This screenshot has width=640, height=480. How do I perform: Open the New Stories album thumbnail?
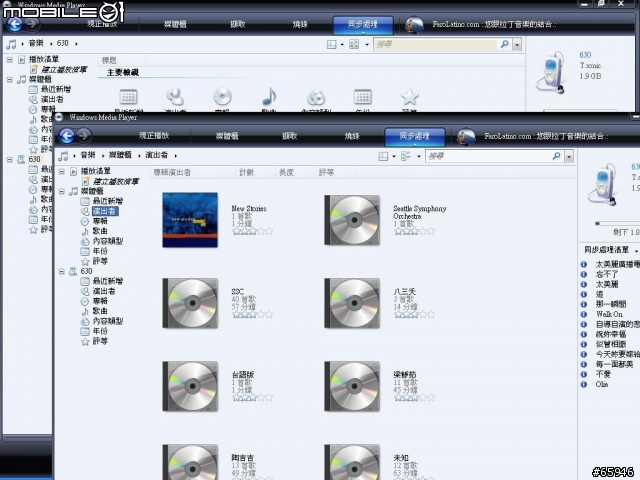(190, 220)
